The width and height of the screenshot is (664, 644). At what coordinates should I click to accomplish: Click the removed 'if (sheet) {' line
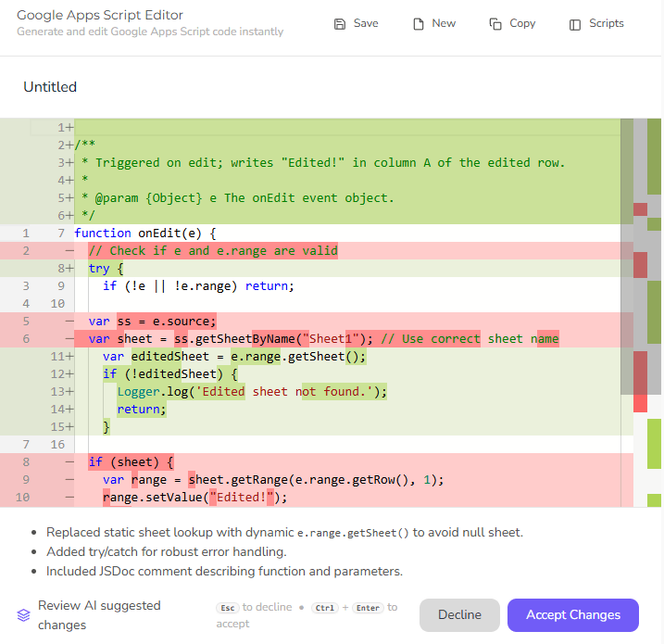click(131, 461)
